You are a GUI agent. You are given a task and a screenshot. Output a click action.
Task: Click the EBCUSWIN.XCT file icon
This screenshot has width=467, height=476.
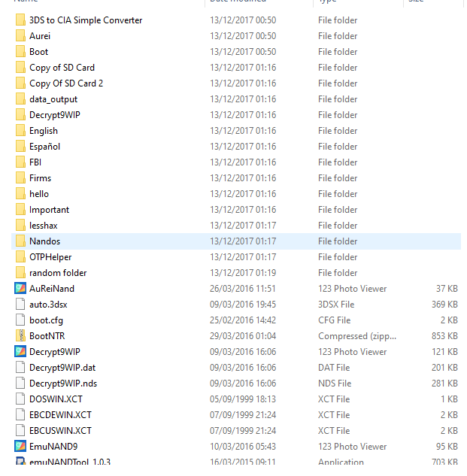20,430
